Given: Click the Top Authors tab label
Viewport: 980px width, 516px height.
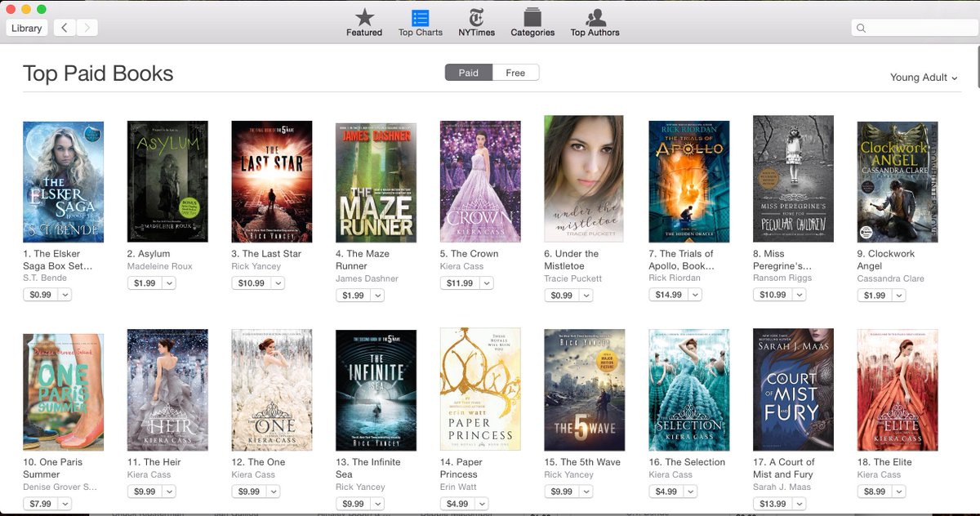Looking at the screenshot, I should [x=595, y=33].
